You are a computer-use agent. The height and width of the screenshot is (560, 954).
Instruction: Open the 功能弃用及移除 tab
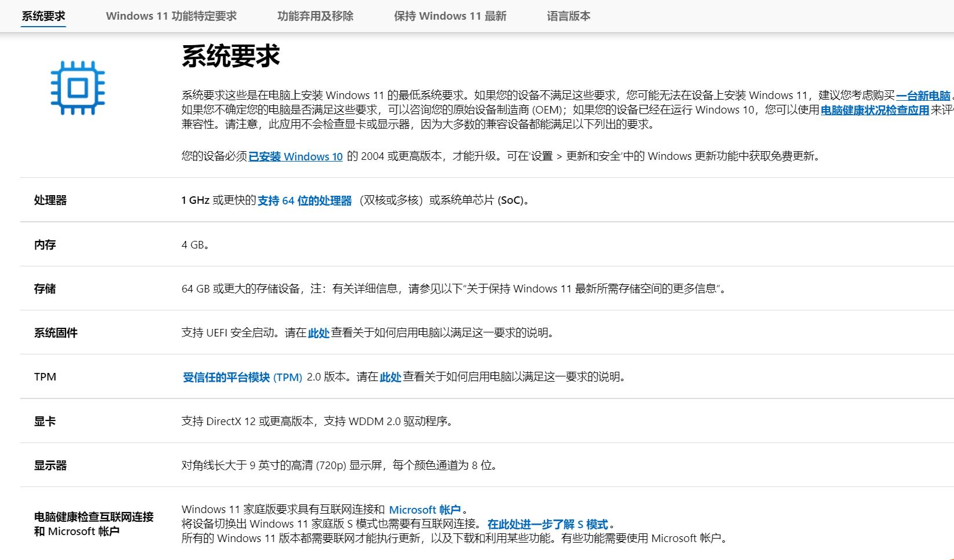point(315,16)
